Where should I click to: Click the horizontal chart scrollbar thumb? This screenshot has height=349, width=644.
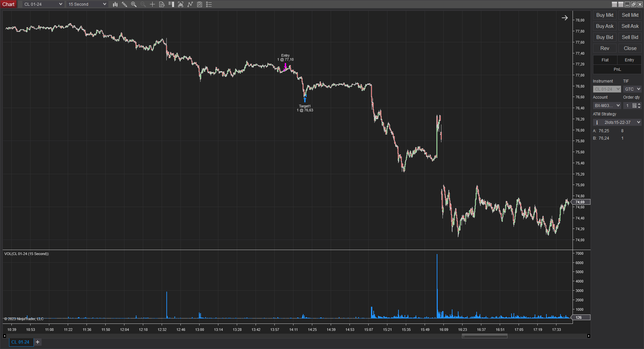coord(484,336)
